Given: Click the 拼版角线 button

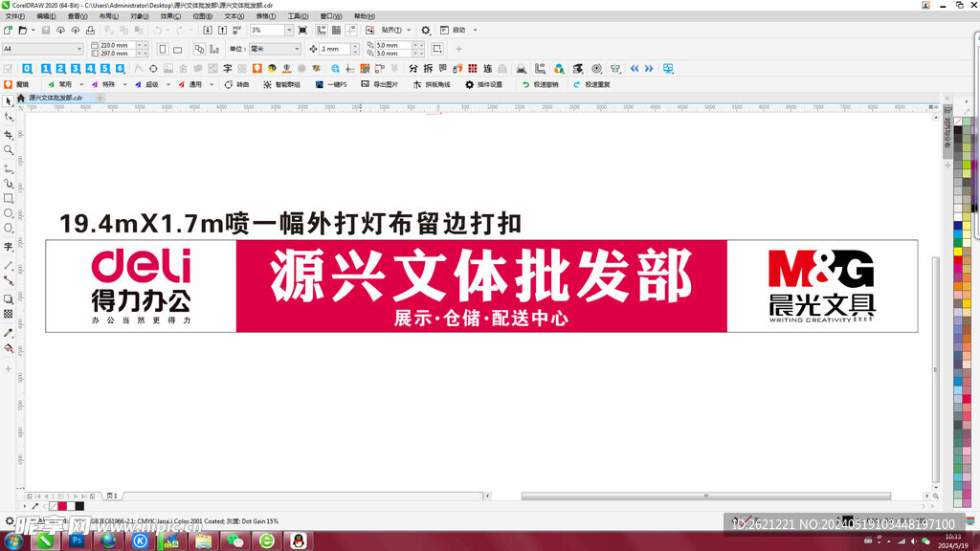Looking at the screenshot, I should point(432,84).
